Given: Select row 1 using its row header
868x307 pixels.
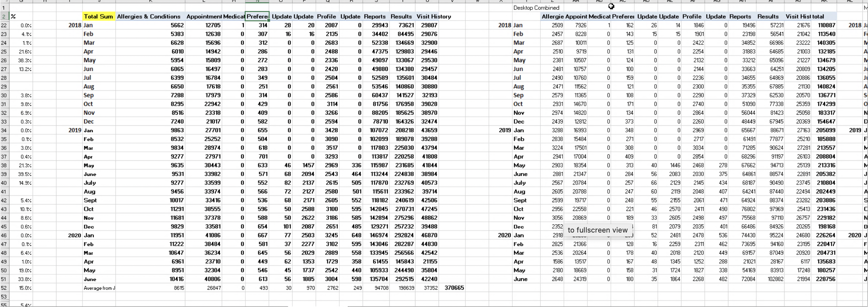Looking at the screenshot, I should click(4, 8).
